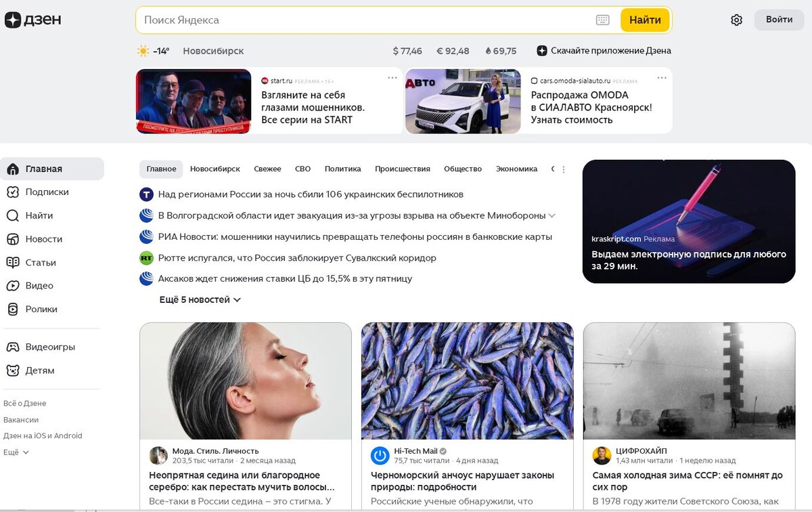Switch to Новосибирск news tab
This screenshot has height=512, width=812.
click(x=215, y=169)
